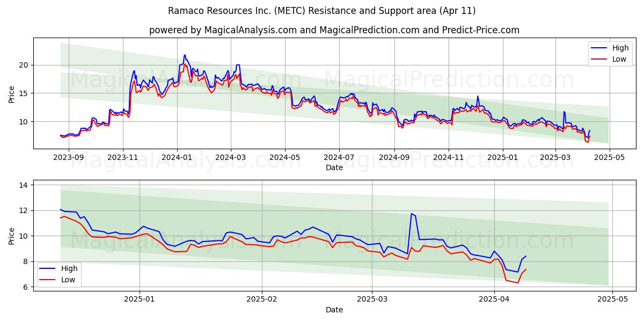Click the '2023-09' x-axis label
The height and width of the screenshot is (322, 644).
coord(69,157)
